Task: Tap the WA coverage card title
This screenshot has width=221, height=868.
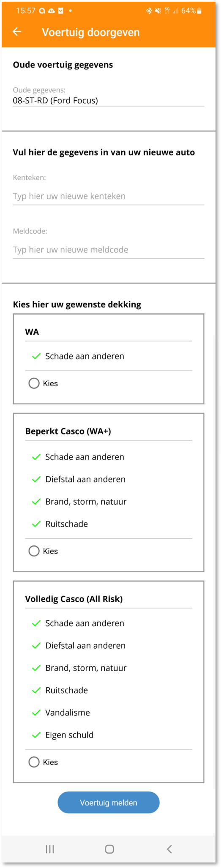Action: click(32, 332)
